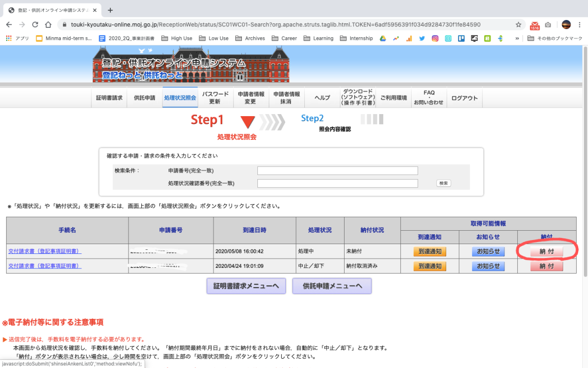Open the ヘルプ menu item
This screenshot has height=368, width=588.
click(x=321, y=98)
